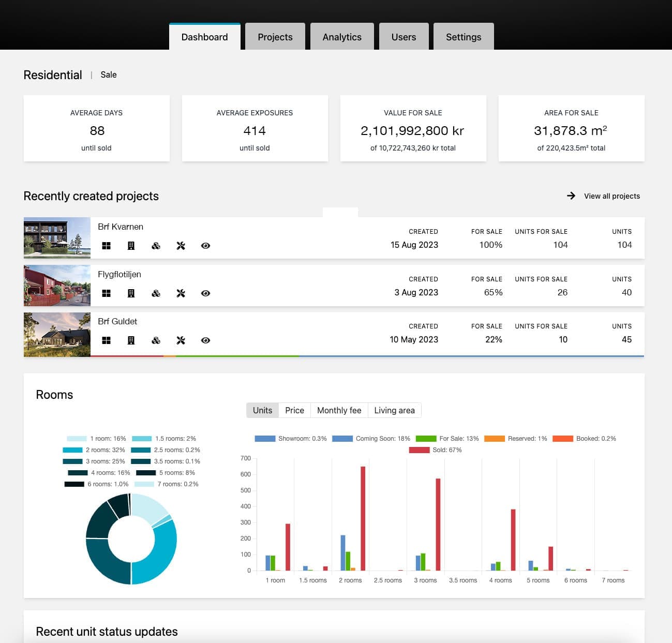Open building icon for Flygflotiljen
The image size is (672, 643).
[x=131, y=293]
